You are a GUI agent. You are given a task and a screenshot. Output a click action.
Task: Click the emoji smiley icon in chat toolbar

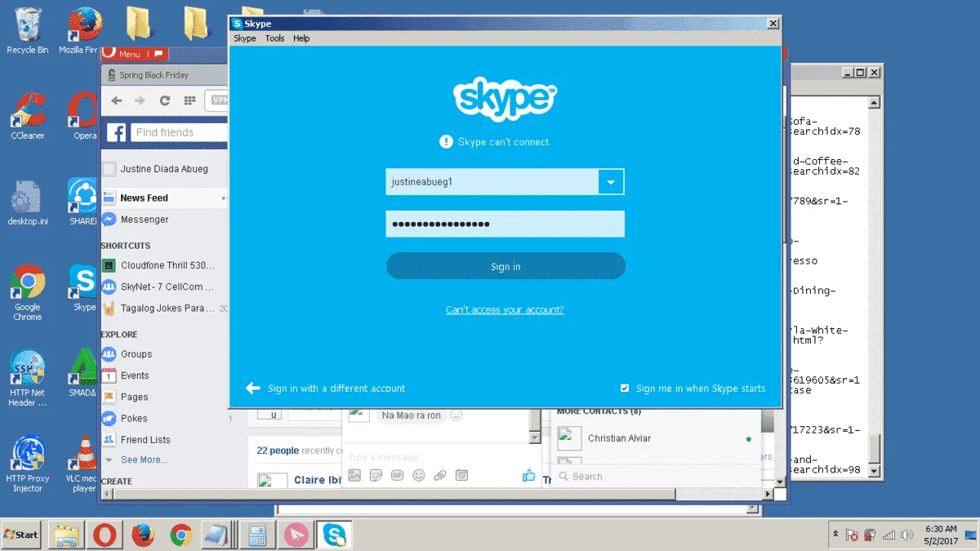[419, 475]
